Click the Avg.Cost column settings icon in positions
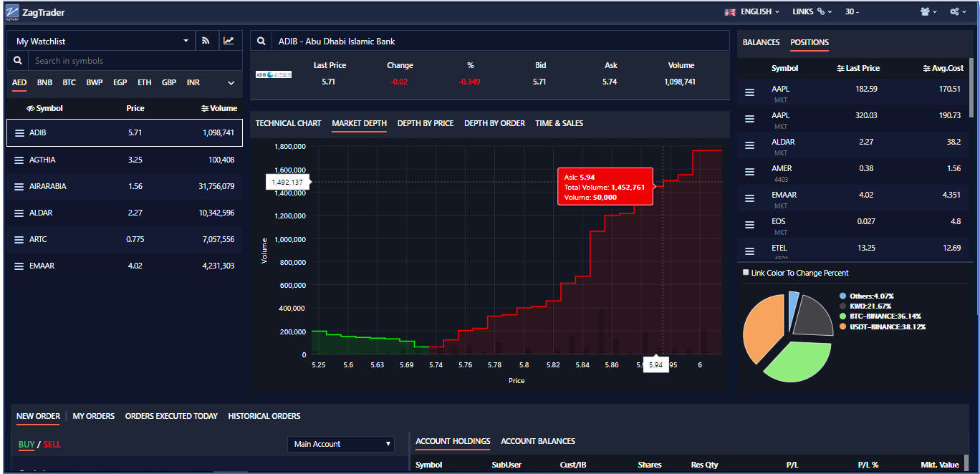 [927, 68]
